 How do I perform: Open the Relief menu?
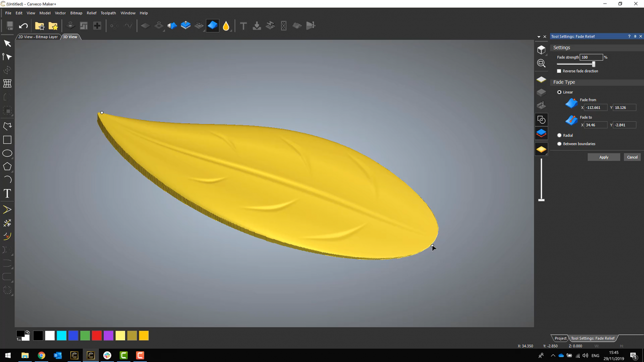pyautogui.click(x=91, y=13)
